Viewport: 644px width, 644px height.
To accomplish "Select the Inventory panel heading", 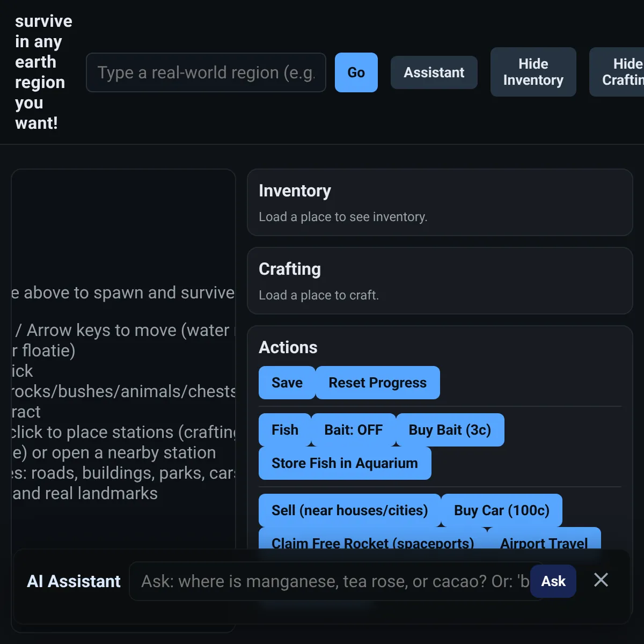I will (x=295, y=191).
